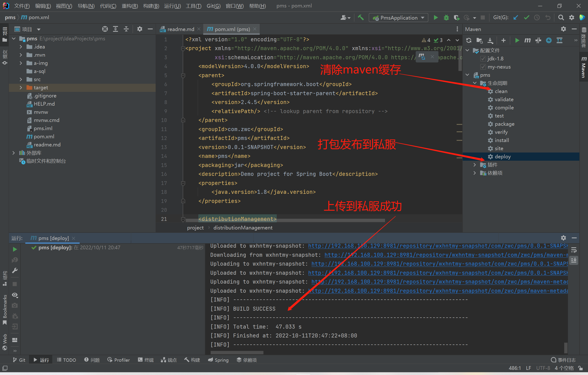Select opened file locate target icon in Project panel
Screen dimensions: 588x375
pos(105,29)
